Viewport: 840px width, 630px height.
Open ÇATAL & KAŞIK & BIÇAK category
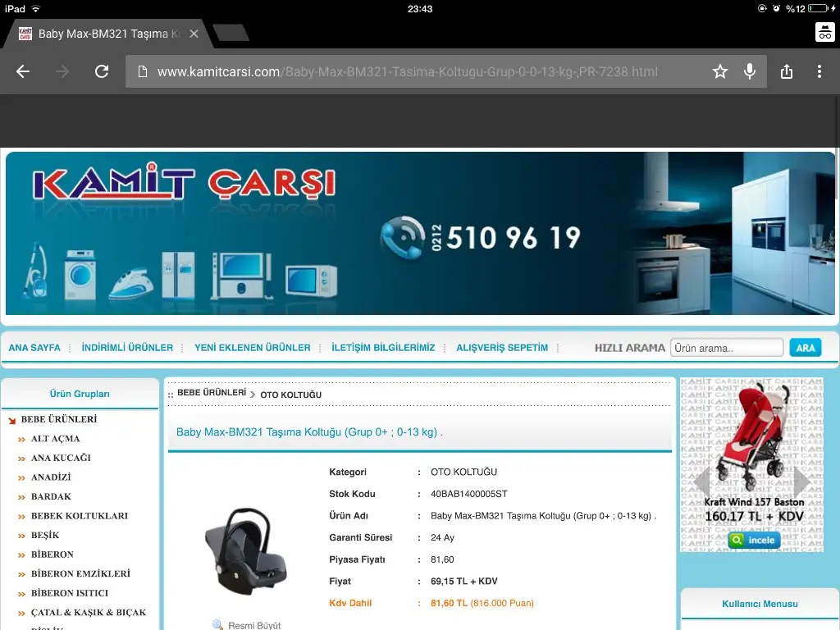tap(89, 612)
